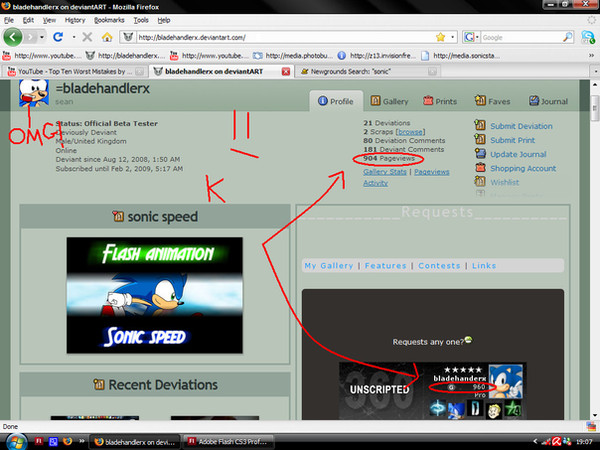This screenshot has height=450, width=600.
Task: Open the Tools menu
Action: 141,20
